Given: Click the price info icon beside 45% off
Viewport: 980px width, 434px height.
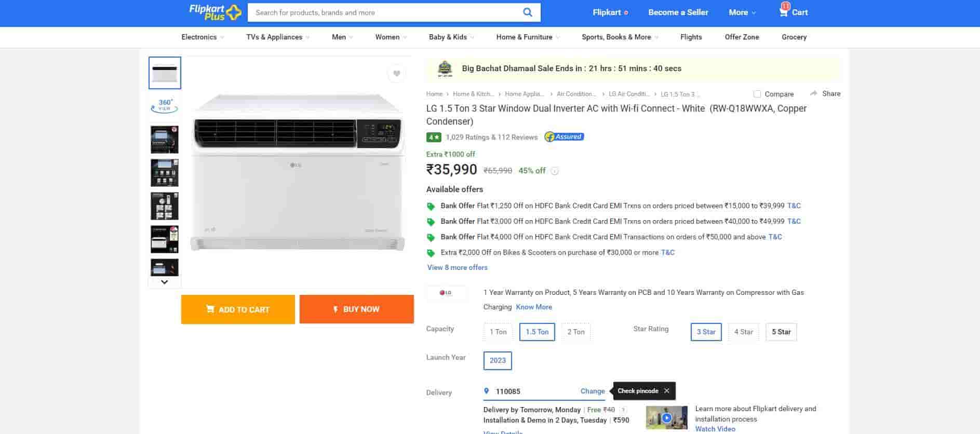Looking at the screenshot, I should tap(555, 171).
